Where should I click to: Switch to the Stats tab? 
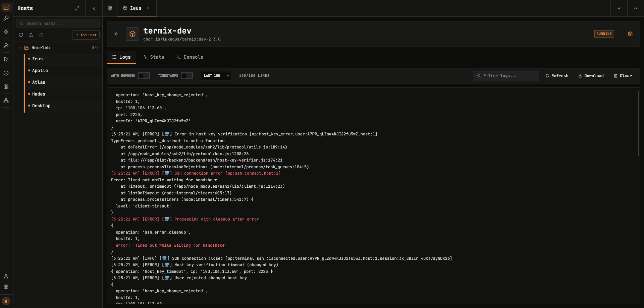154,57
